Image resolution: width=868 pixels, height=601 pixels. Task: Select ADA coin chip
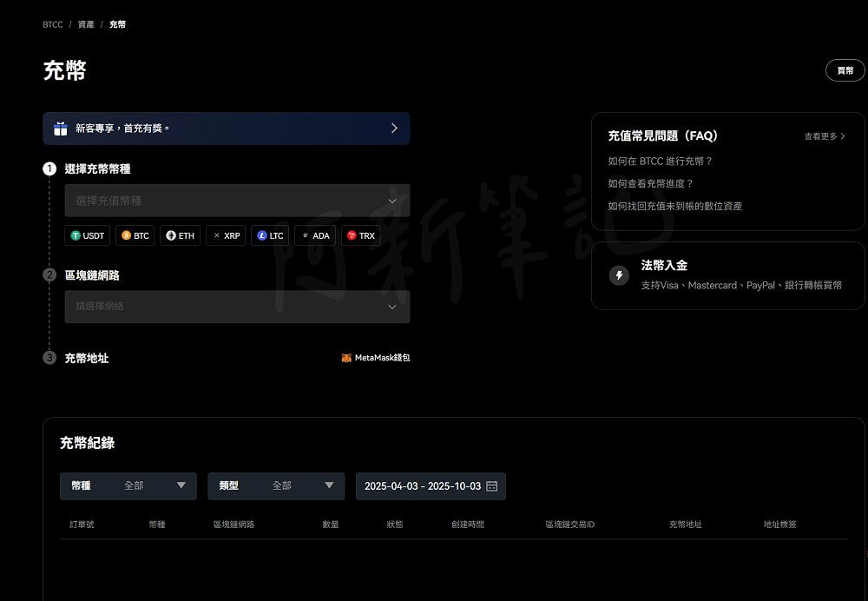315,235
